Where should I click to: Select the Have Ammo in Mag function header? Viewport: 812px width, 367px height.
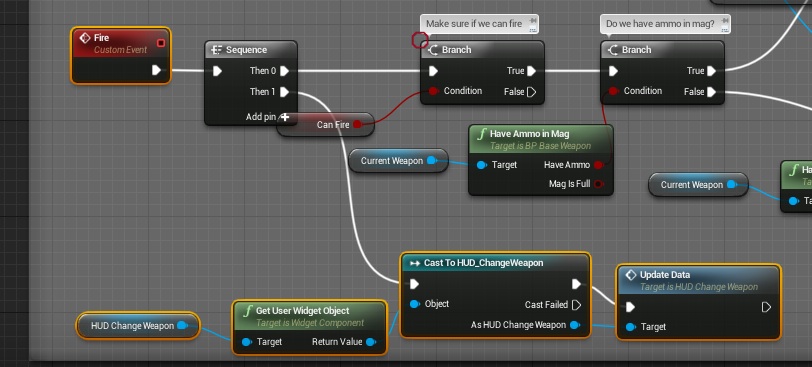541,139
